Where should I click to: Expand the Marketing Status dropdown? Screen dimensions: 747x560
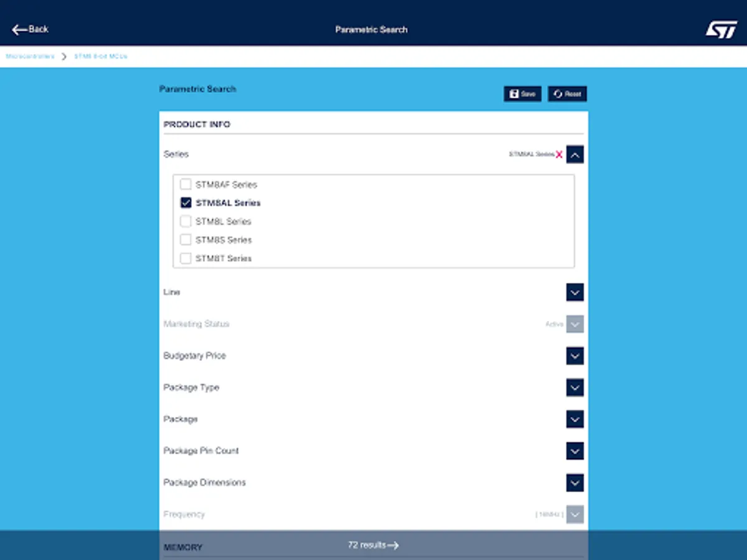(x=575, y=324)
